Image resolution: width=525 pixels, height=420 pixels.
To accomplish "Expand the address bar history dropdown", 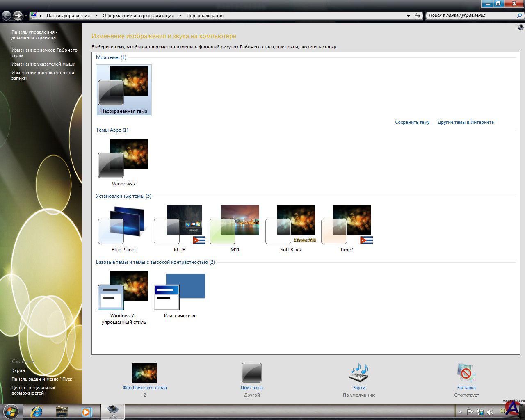I will (x=408, y=16).
